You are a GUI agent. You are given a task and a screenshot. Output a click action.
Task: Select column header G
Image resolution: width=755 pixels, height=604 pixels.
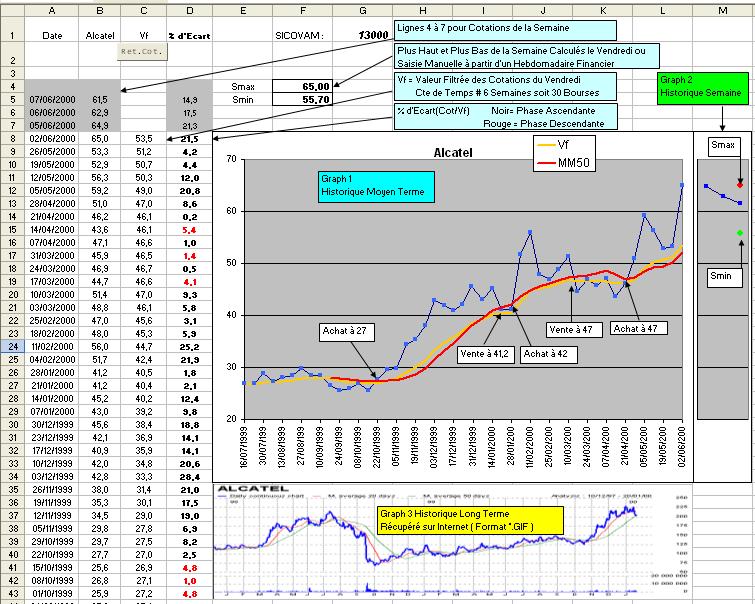(x=363, y=11)
